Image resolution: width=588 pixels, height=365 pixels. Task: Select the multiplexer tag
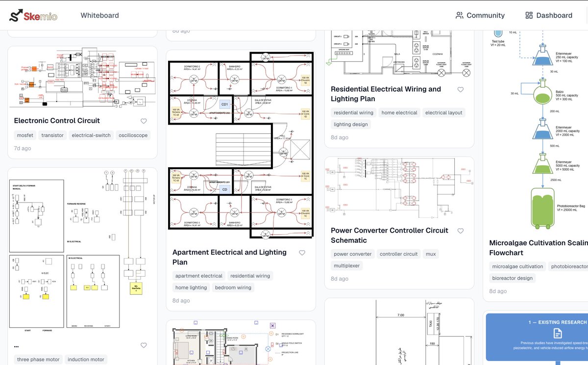tap(347, 266)
